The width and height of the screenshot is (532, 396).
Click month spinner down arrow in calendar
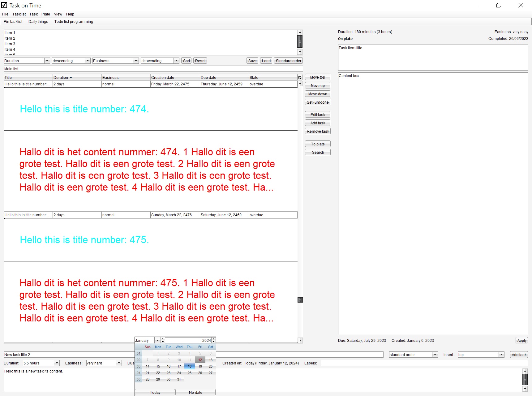click(x=163, y=342)
